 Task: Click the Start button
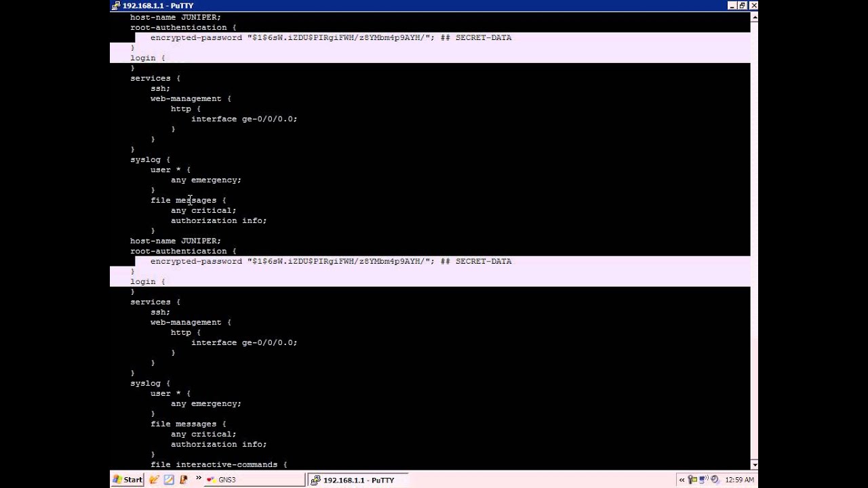pos(127,480)
